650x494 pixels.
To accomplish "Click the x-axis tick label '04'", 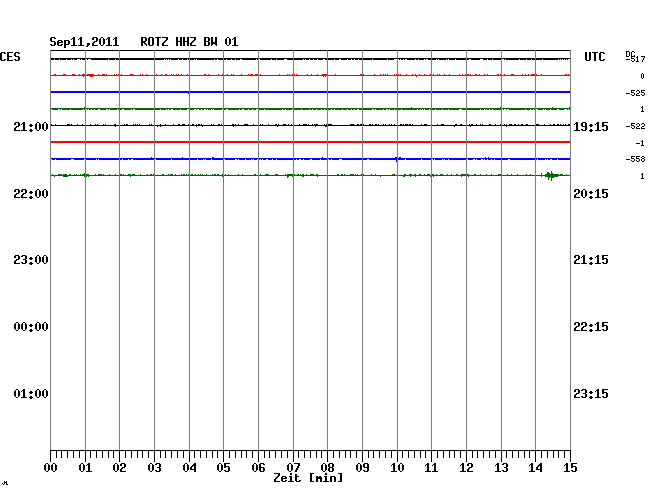I will [x=189, y=468].
